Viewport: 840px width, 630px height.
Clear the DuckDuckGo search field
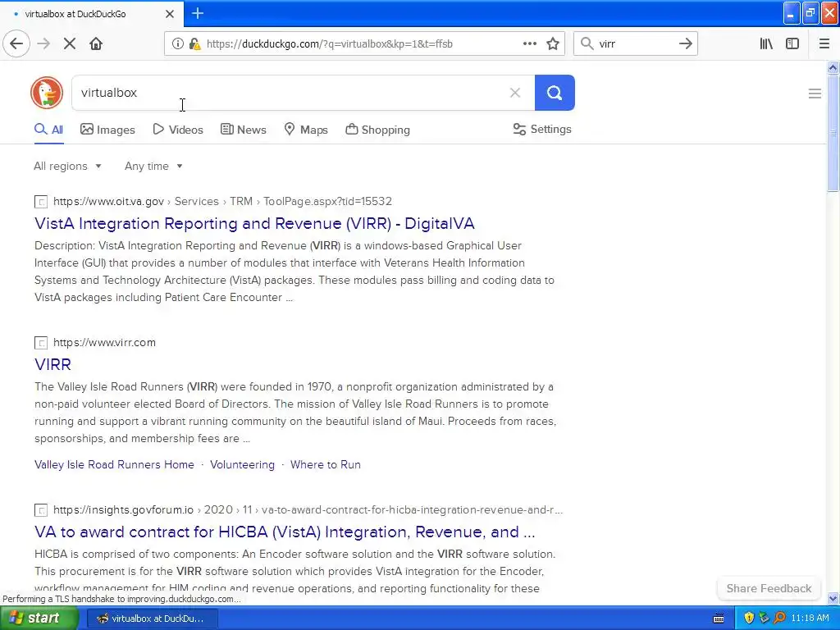[515, 93]
